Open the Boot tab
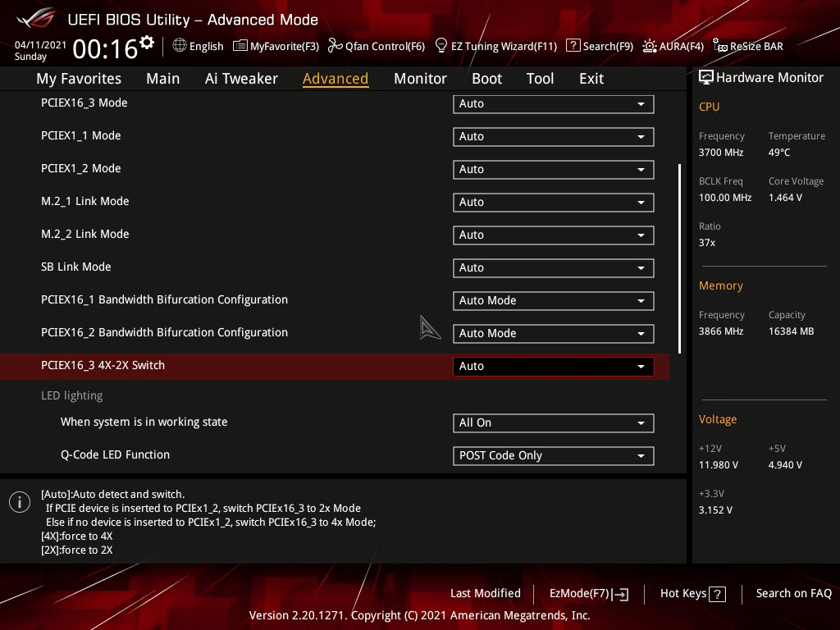The image size is (840, 630). 486,78
